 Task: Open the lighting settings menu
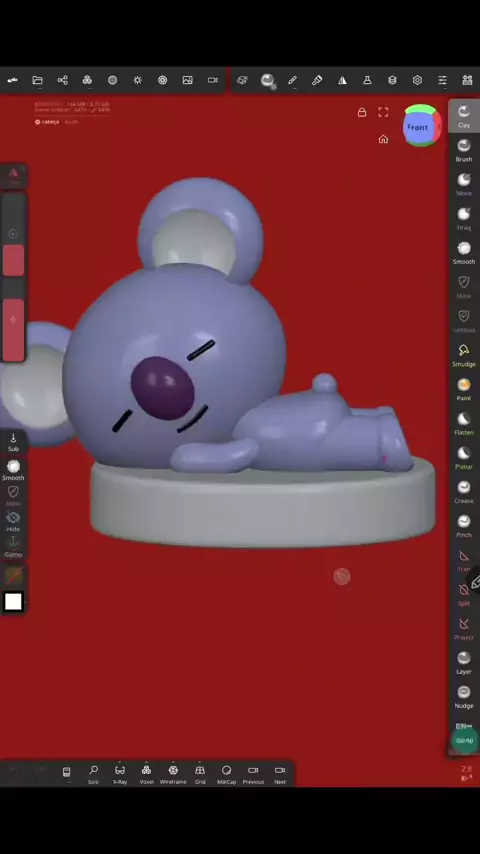pos(137,80)
